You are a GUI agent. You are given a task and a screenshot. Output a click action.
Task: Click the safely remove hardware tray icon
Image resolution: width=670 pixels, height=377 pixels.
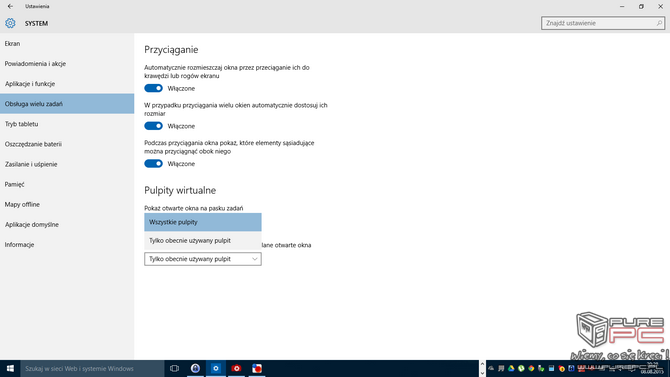click(x=541, y=368)
